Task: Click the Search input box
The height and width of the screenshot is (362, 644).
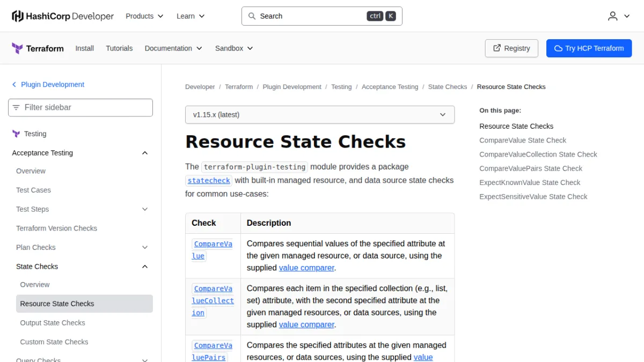Action: point(322,16)
